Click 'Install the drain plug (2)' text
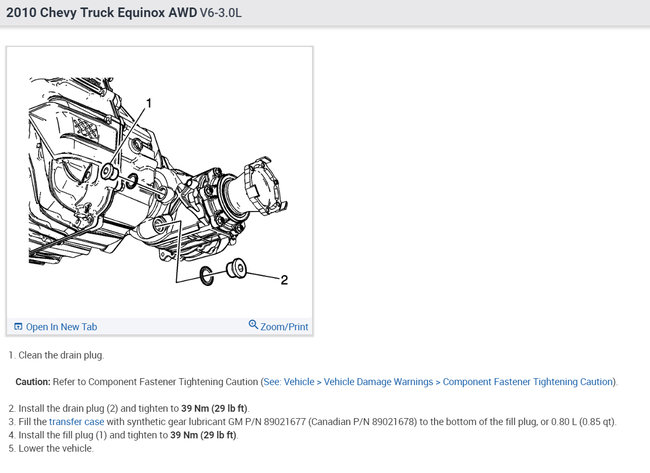 68,408
